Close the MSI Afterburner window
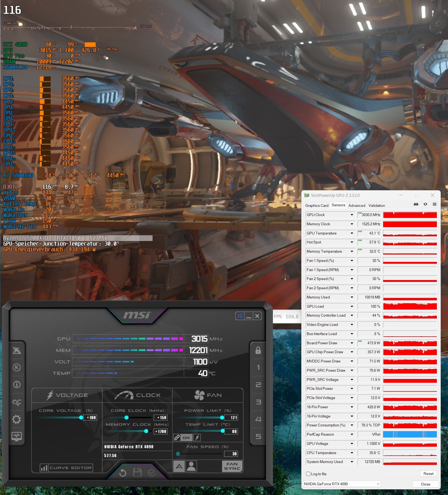This screenshot has width=448, height=495. point(257,316)
